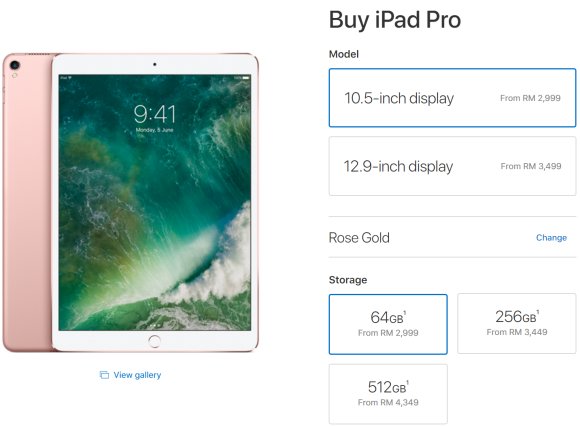This screenshot has height=426, width=580.
Task: Click the home button on iPad image
Action: coord(154,341)
